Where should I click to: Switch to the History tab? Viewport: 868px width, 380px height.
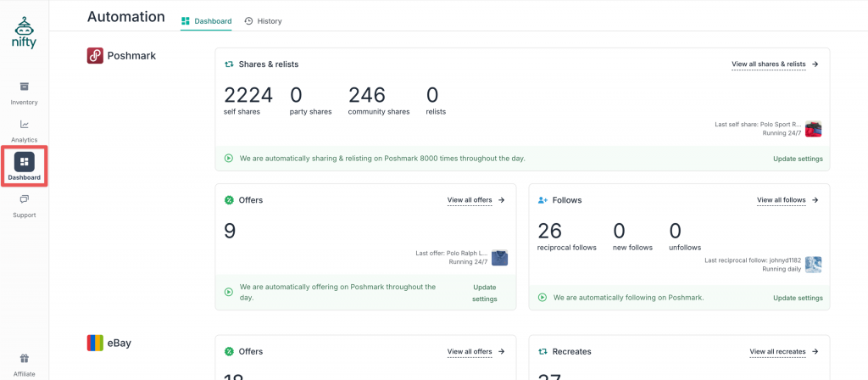[x=263, y=21]
